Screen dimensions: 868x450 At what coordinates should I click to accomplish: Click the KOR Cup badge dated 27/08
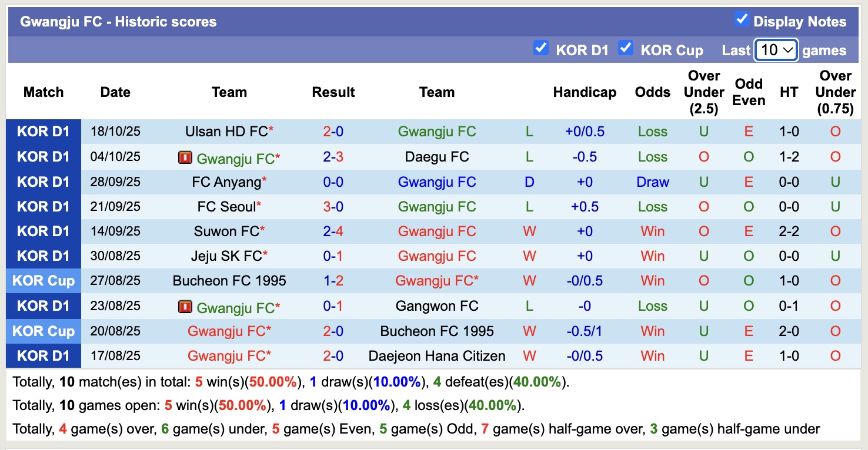44,281
